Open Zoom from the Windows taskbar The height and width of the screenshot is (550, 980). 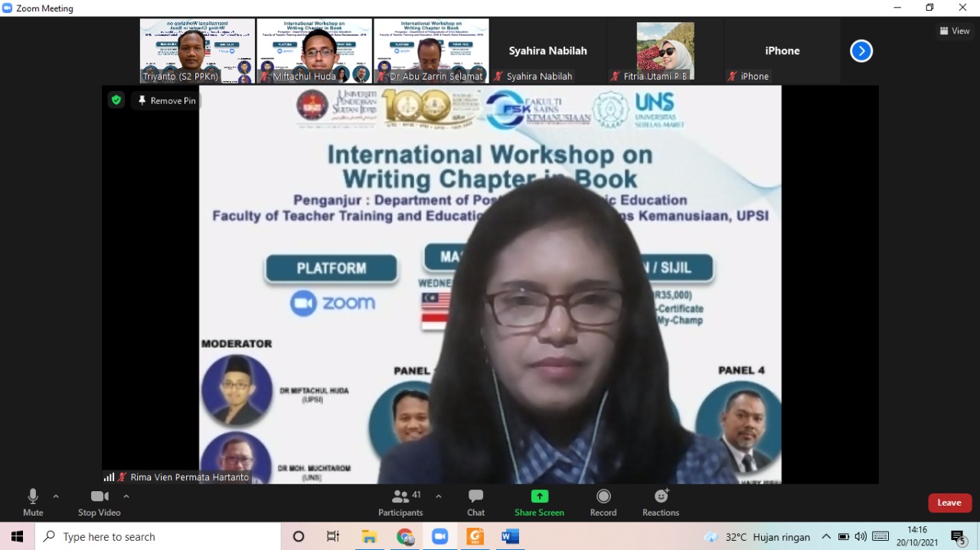tap(439, 536)
